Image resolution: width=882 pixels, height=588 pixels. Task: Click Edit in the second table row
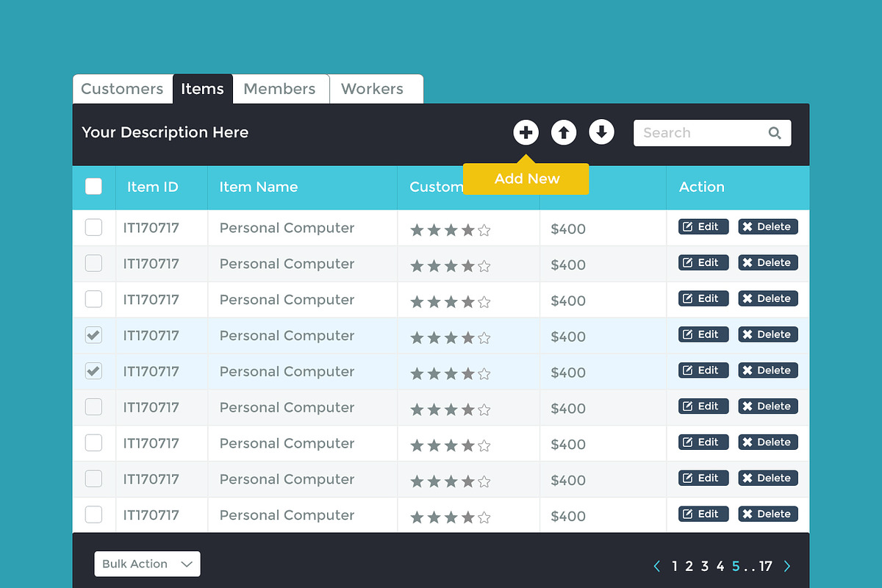click(x=703, y=262)
